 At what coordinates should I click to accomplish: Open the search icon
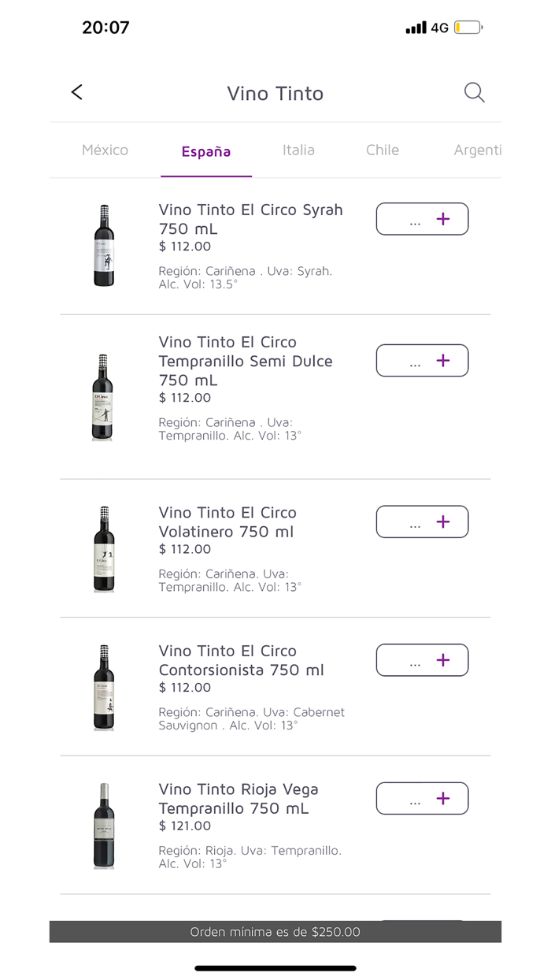(475, 92)
